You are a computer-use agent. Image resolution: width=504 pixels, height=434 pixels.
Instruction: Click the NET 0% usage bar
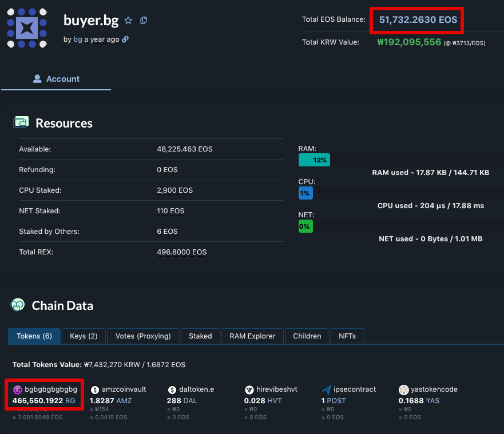305,226
